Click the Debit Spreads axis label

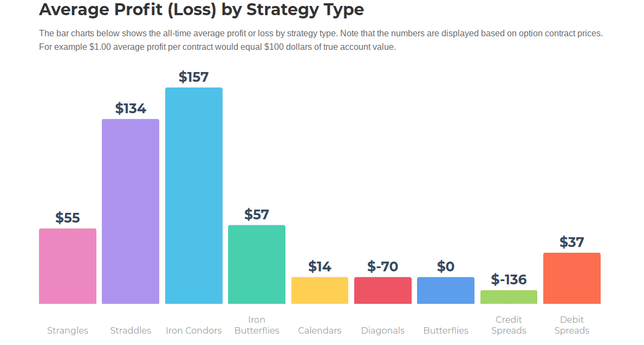(572, 325)
